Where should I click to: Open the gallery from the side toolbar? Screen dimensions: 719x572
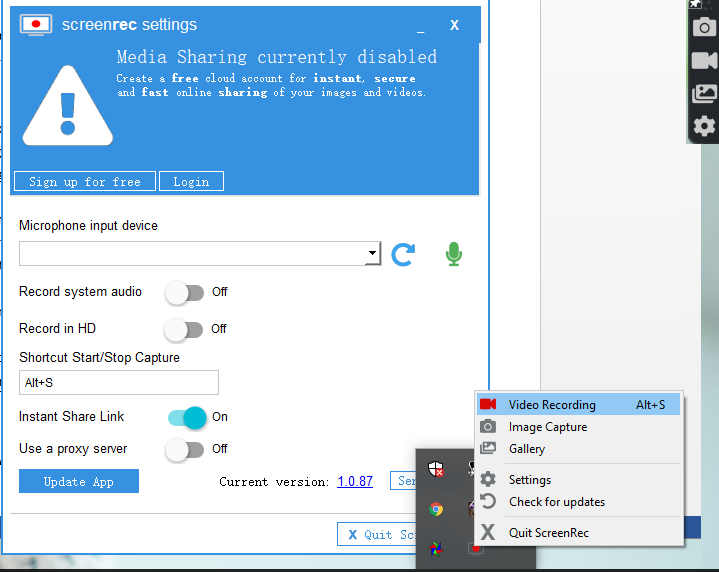(704, 93)
